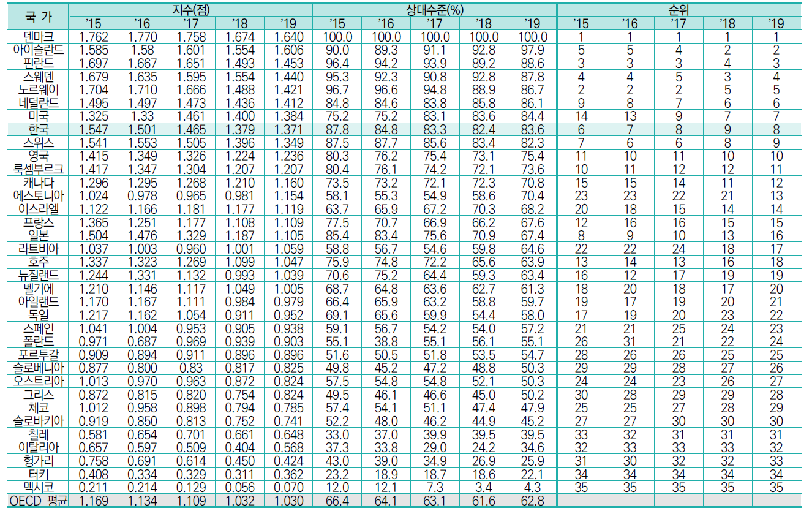This screenshot has width=812, height=519.
Task: Select 한국 '15 relative level '87.8'
Action: tap(337, 129)
